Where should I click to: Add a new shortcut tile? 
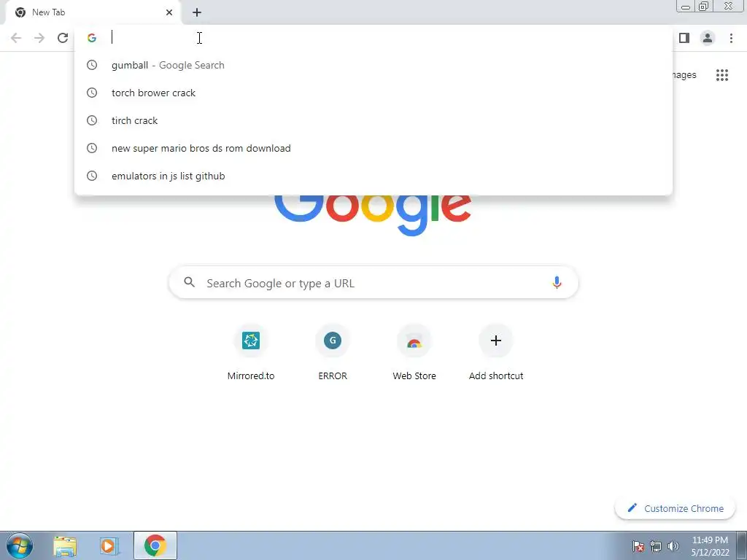[496, 352]
